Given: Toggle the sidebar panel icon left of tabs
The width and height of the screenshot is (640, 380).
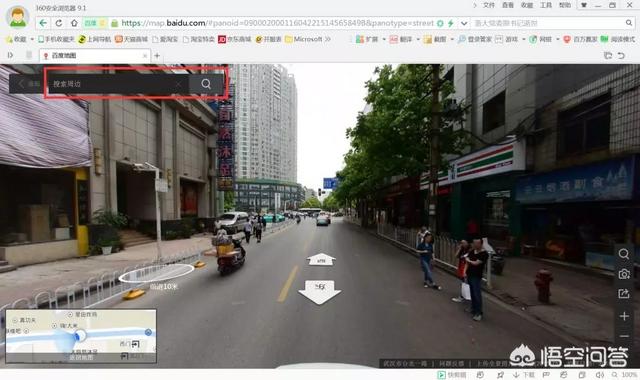Looking at the screenshot, I should (x=11, y=55).
